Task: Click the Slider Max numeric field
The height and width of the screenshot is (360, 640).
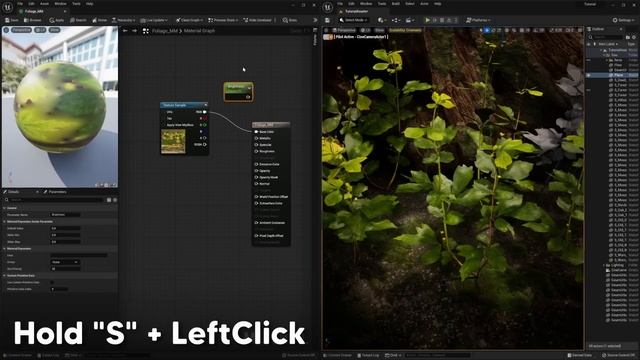Action: point(65,242)
